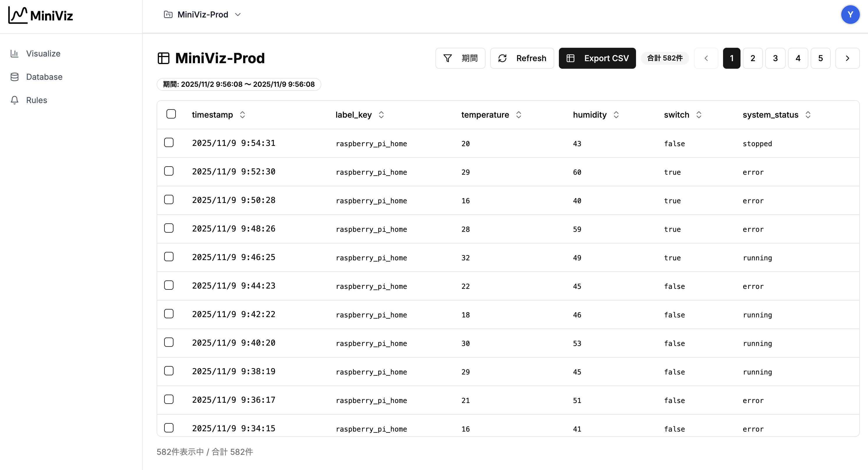Viewport: 868px width, 470px height.
Task: Select the row checkbox for 9:42:22
Action: point(169,313)
